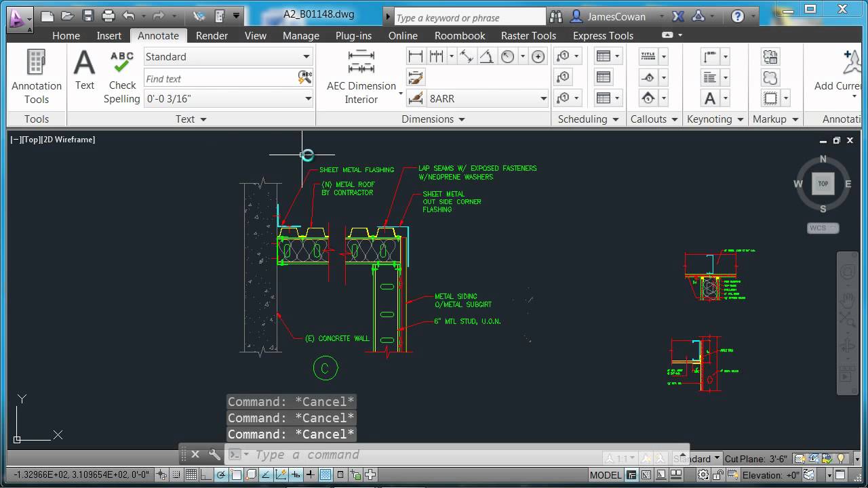Focus keyword or phrase search box

point(469,18)
